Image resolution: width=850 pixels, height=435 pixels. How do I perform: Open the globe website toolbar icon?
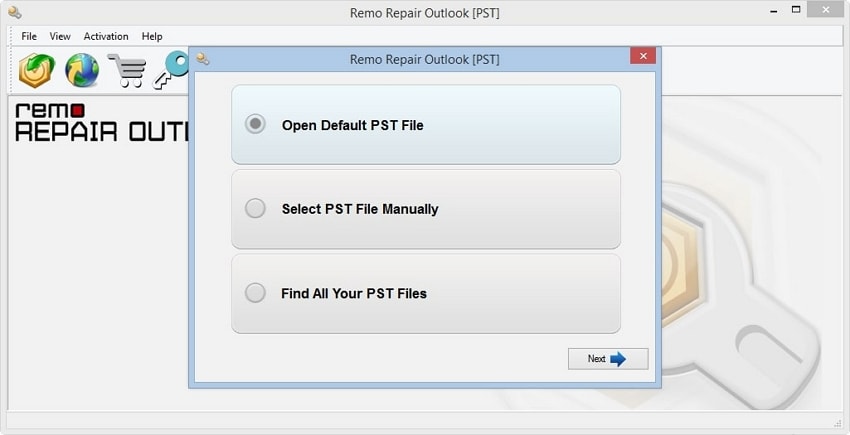click(82, 70)
